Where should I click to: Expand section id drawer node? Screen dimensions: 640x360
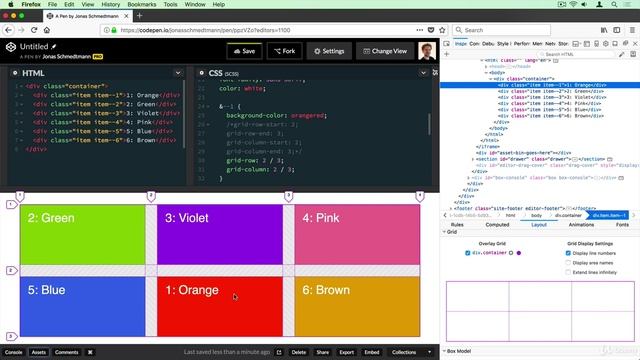click(473, 159)
